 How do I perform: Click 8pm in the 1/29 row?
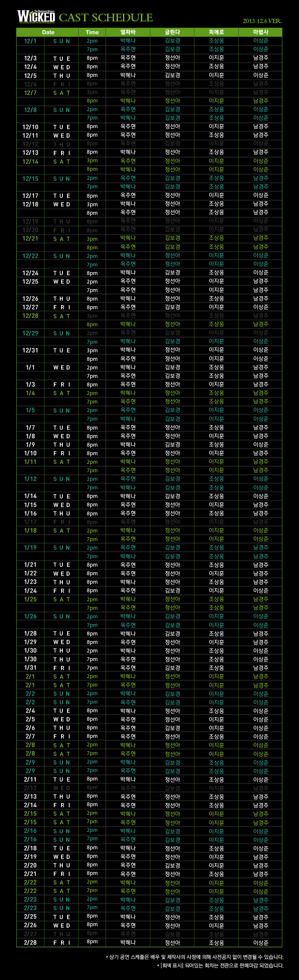click(92, 642)
